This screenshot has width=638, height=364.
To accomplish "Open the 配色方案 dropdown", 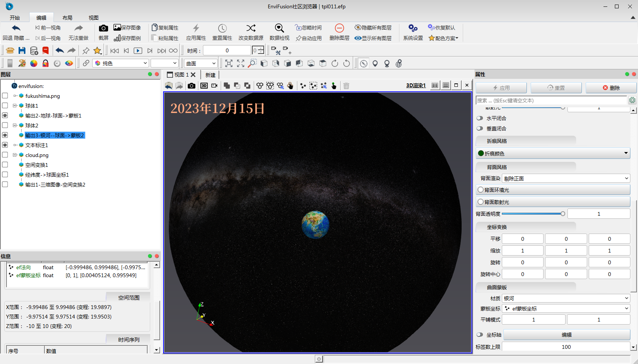I will click(x=443, y=38).
